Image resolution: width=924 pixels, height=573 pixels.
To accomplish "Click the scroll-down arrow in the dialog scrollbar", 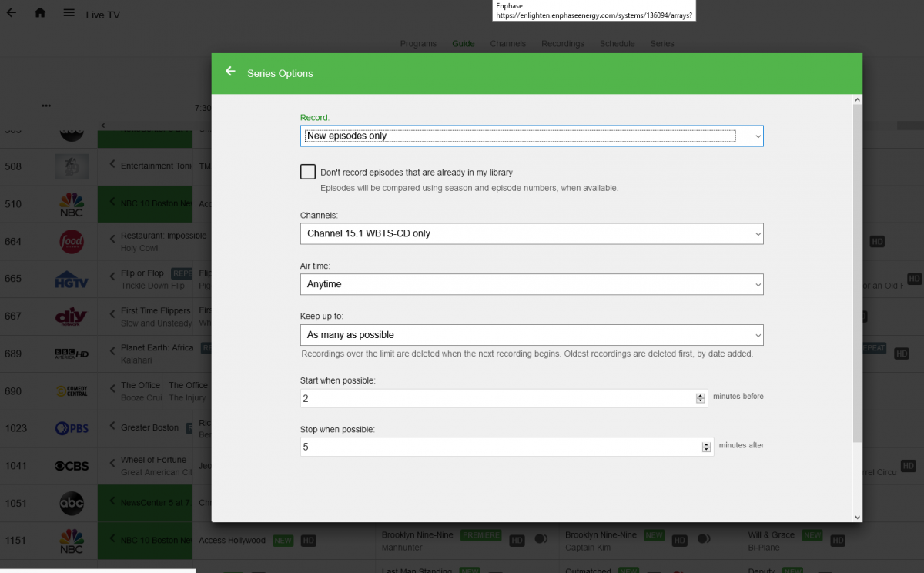I will [x=857, y=517].
